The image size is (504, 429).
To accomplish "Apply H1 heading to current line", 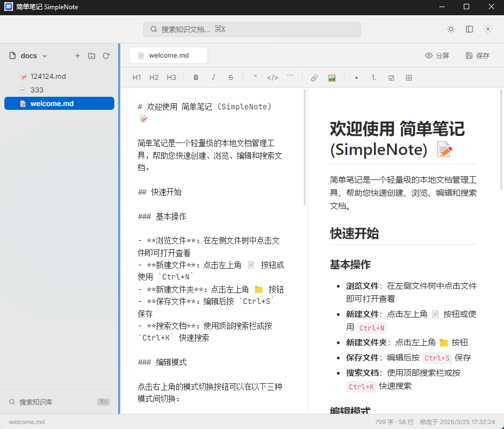I will [x=137, y=77].
